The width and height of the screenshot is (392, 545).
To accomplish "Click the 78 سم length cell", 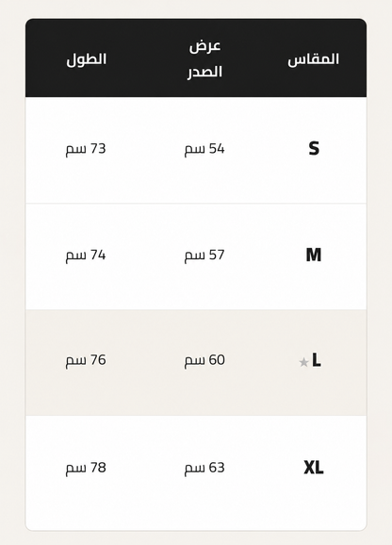I will [x=86, y=468].
